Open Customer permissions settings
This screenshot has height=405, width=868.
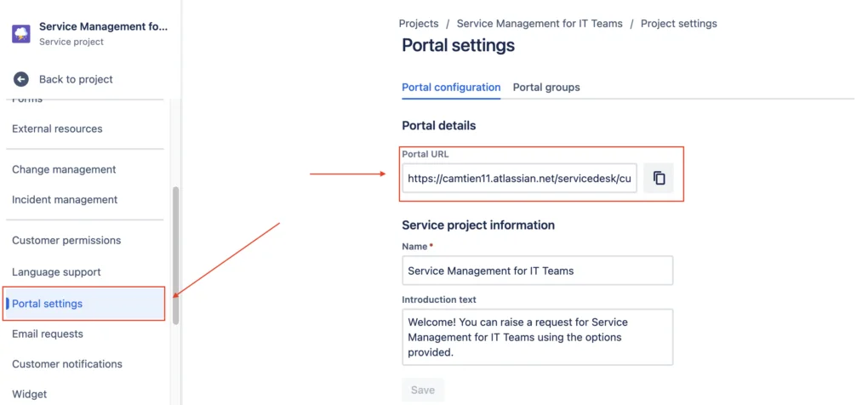coord(66,241)
